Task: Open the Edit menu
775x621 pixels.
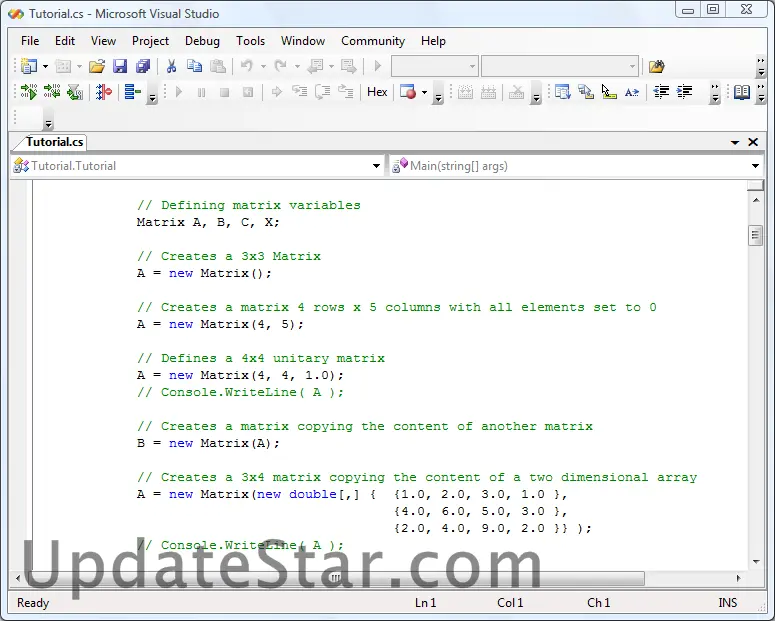Action: (x=65, y=41)
